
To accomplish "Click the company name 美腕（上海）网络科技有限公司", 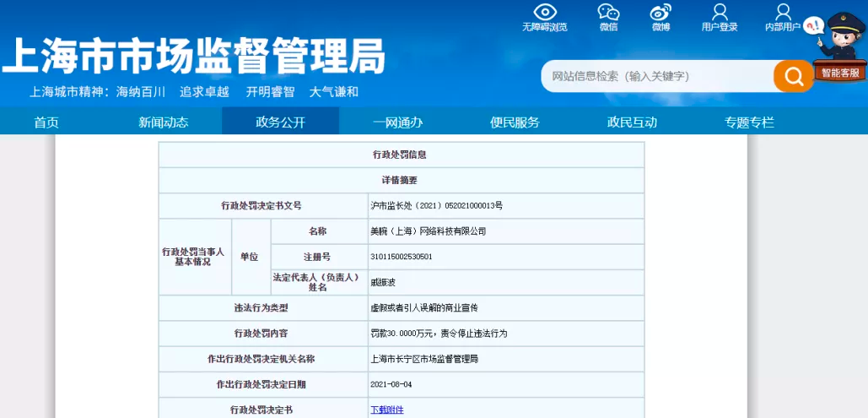I will (x=428, y=231).
